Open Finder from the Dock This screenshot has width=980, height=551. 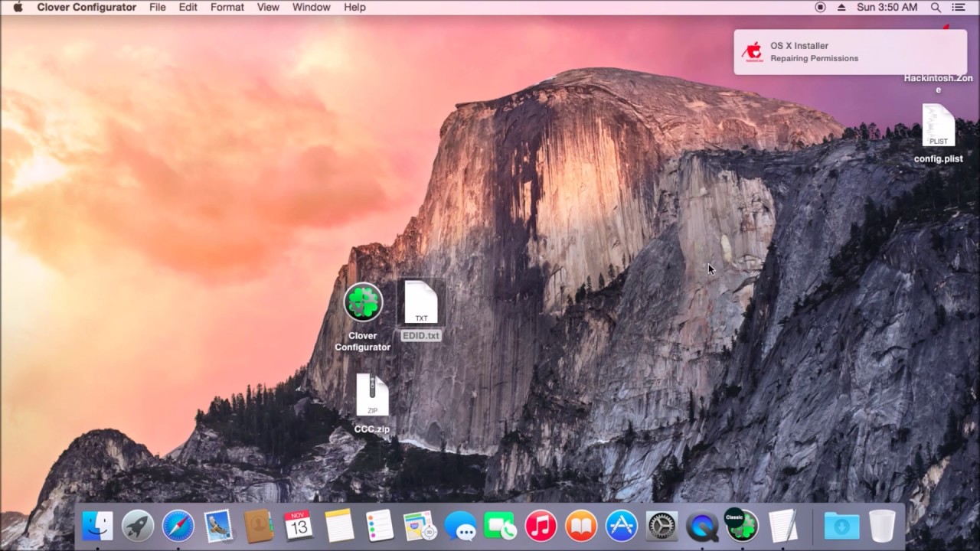pos(98,526)
